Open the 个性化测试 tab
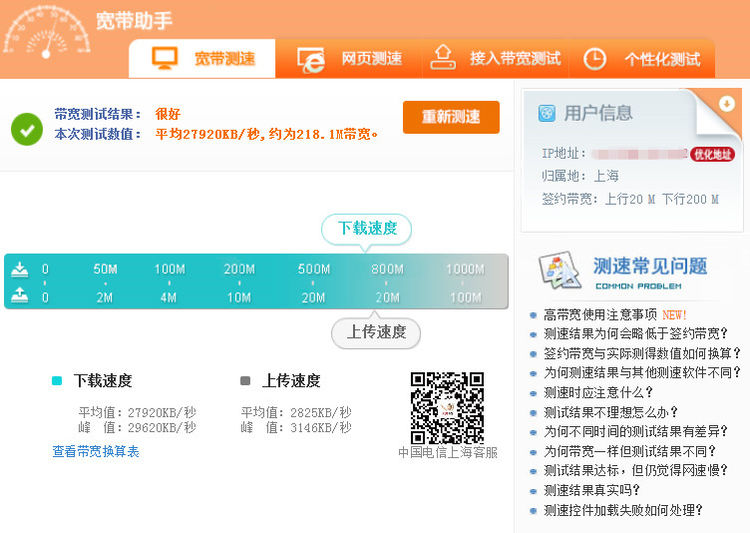Screen dimensions: 750x533 (x=642, y=58)
